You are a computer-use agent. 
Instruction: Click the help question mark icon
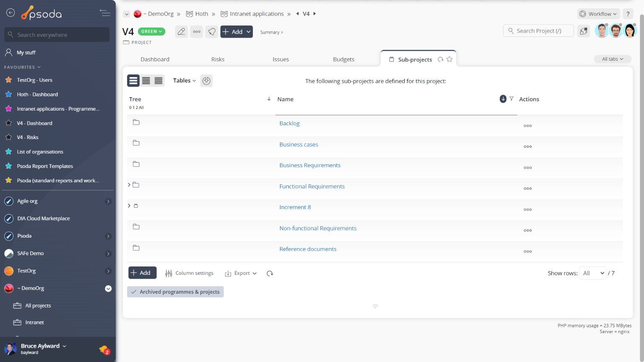[x=628, y=14]
